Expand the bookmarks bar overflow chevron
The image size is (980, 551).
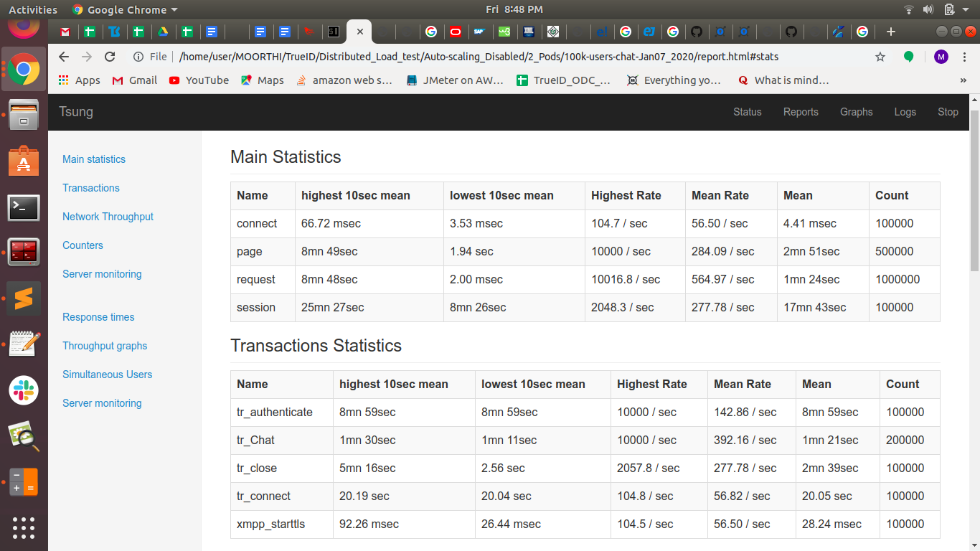[x=963, y=80]
